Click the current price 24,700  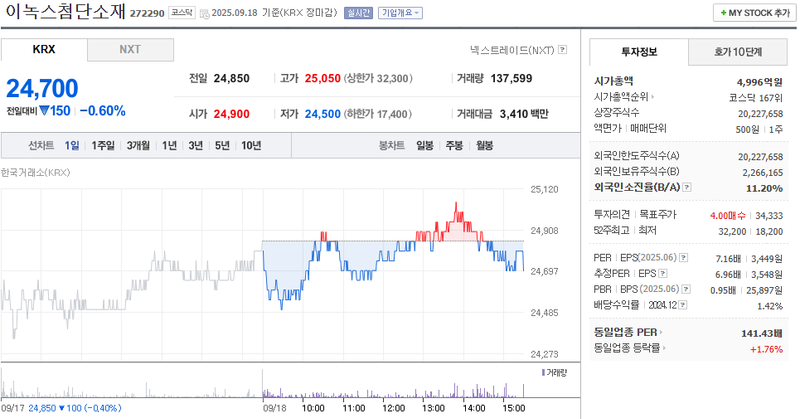42,89
